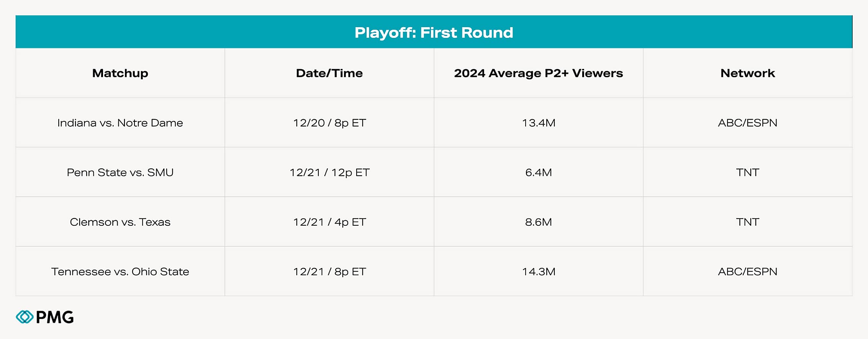The image size is (868, 339).
Task: Click ABC/ESPN network in the Indiana row
Action: tap(747, 123)
